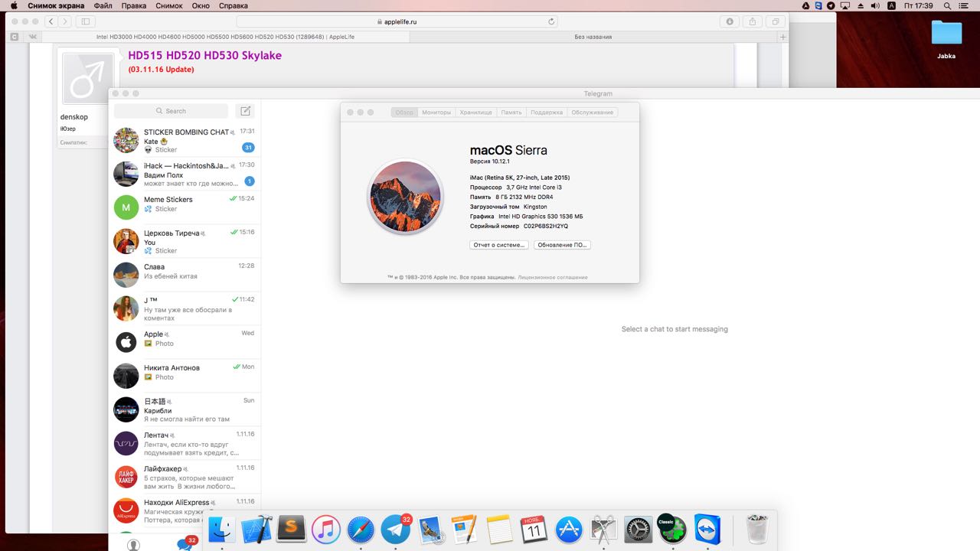Select the Без названия Safari tab
Viewport: 980px width, 551px height.
[593, 37]
